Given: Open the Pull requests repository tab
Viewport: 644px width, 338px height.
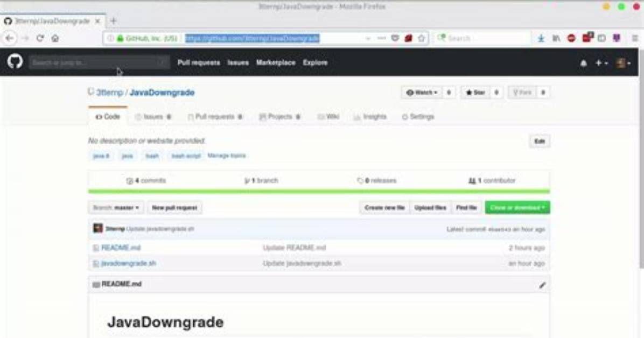Looking at the screenshot, I should [215, 117].
